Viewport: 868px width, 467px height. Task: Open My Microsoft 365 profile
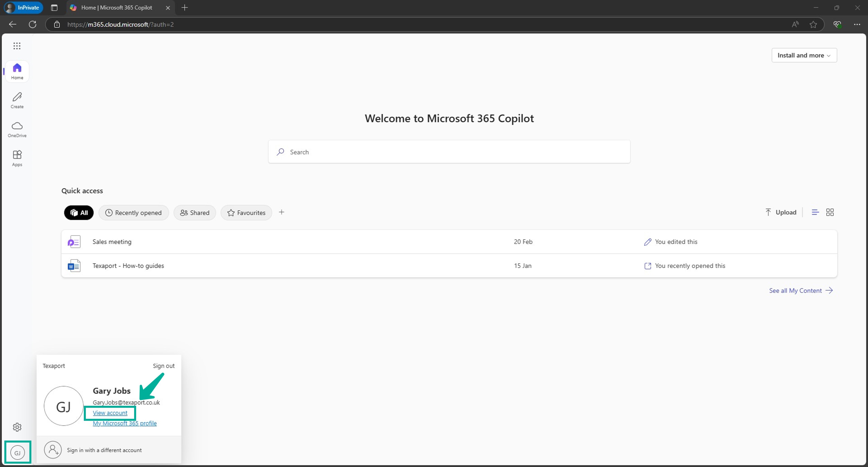[x=124, y=423]
